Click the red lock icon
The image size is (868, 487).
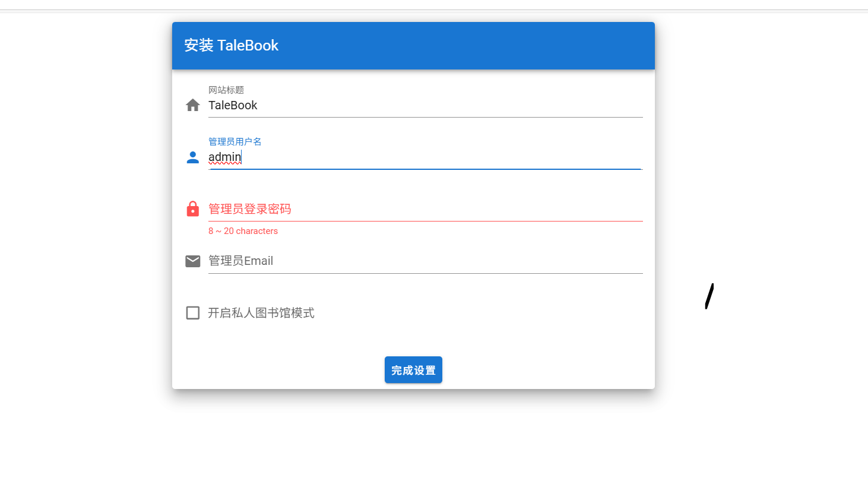(193, 209)
